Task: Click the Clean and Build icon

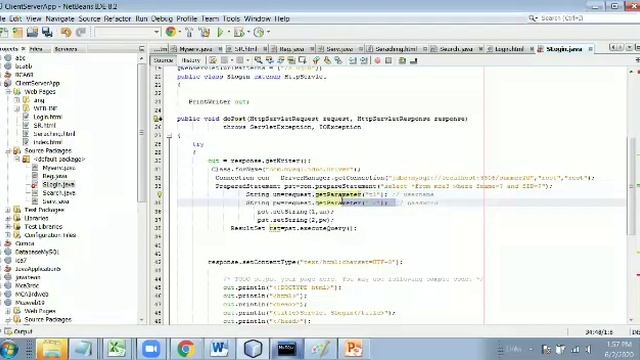Action: (204, 32)
